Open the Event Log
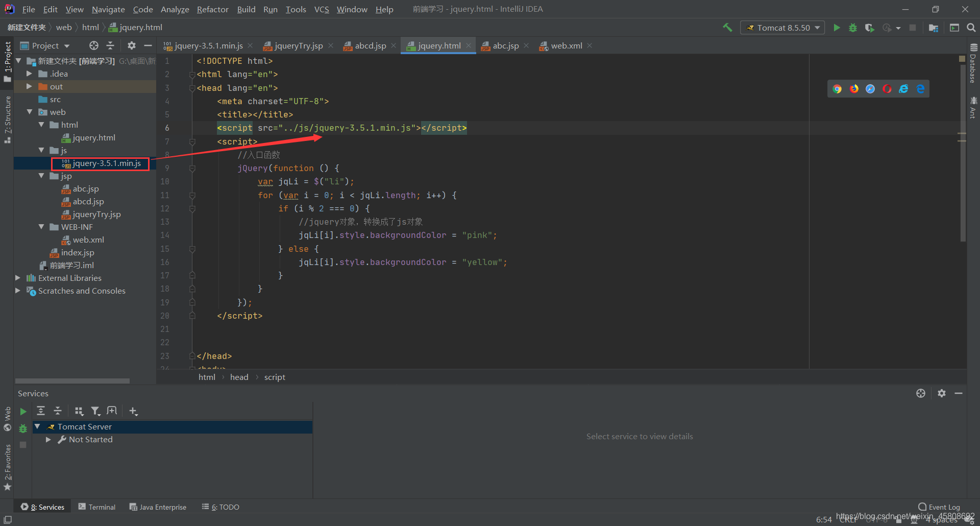This screenshot has width=980, height=526. coord(939,507)
